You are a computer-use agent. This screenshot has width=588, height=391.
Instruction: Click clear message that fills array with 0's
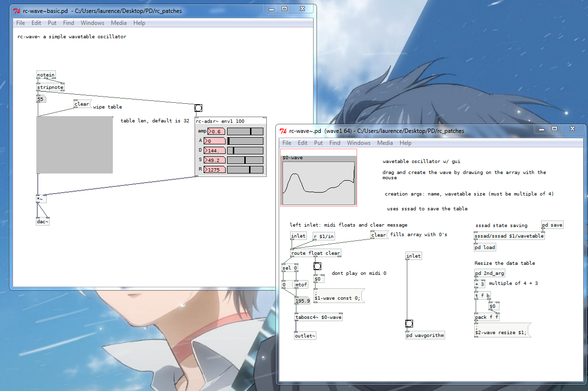point(379,235)
